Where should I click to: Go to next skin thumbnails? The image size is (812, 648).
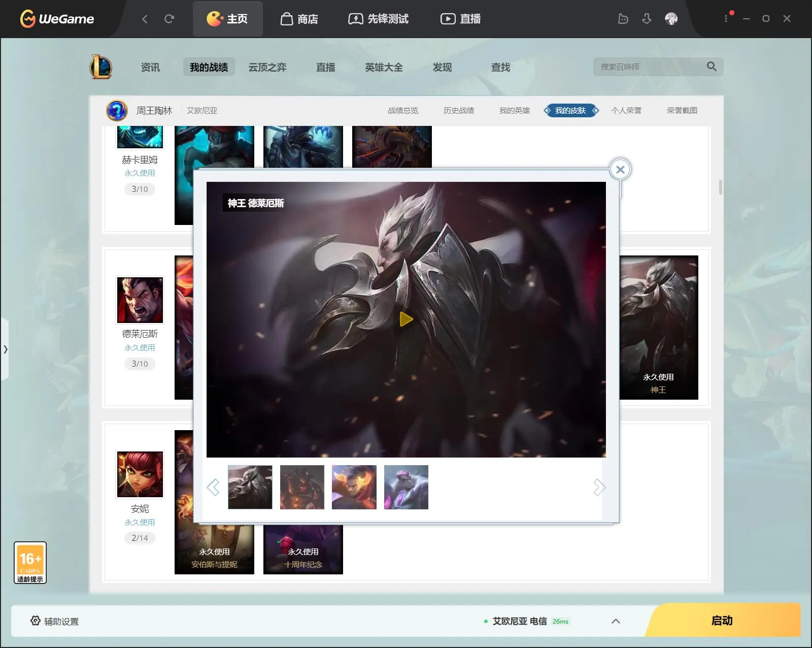click(599, 488)
